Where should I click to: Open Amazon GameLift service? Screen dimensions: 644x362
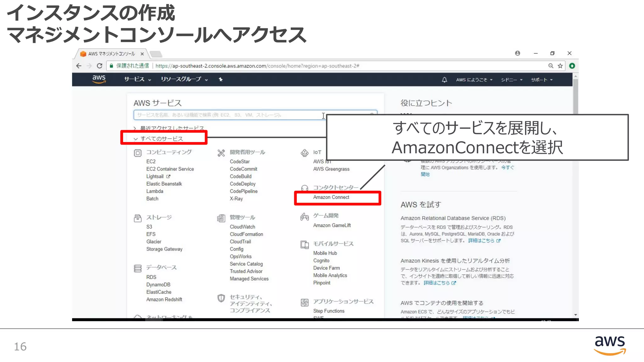click(332, 225)
